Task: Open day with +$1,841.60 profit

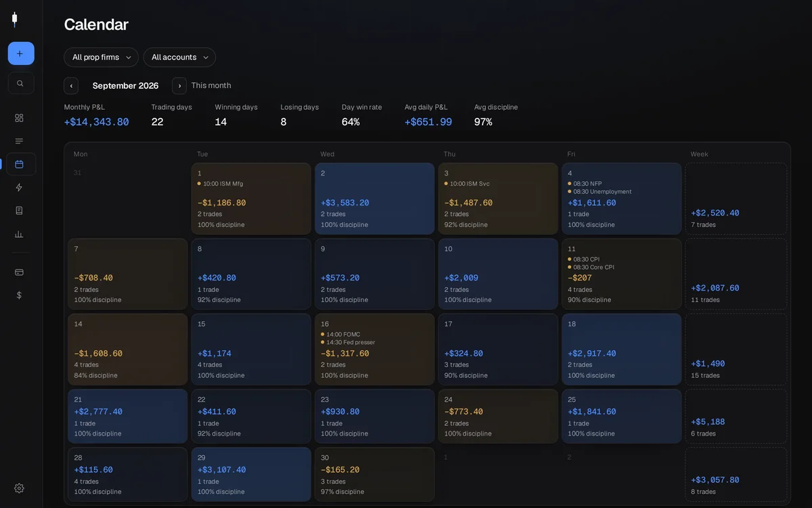Action: (621, 416)
